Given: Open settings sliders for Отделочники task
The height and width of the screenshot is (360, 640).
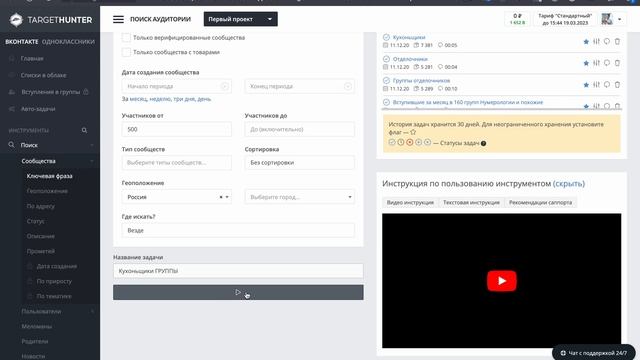Looking at the screenshot, I should click(596, 63).
